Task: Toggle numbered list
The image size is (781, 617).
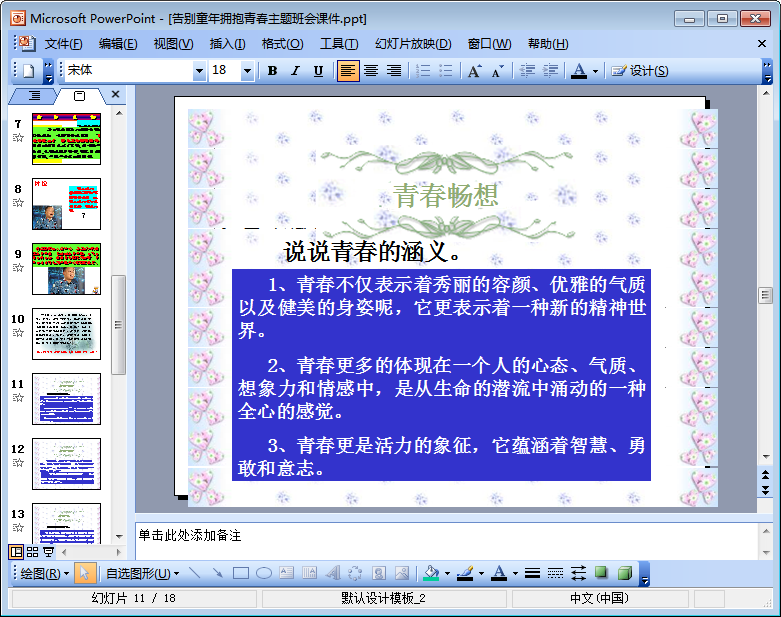Action: 423,71
